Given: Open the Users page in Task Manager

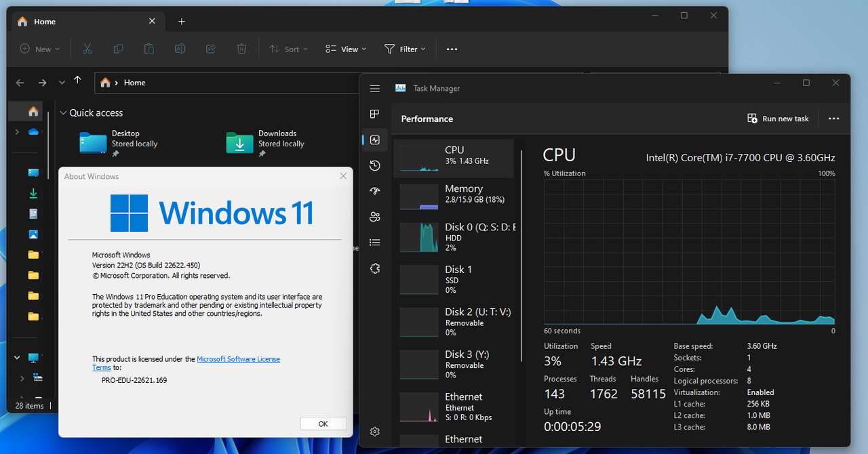Looking at the screenshot, I should click(375, 217).
